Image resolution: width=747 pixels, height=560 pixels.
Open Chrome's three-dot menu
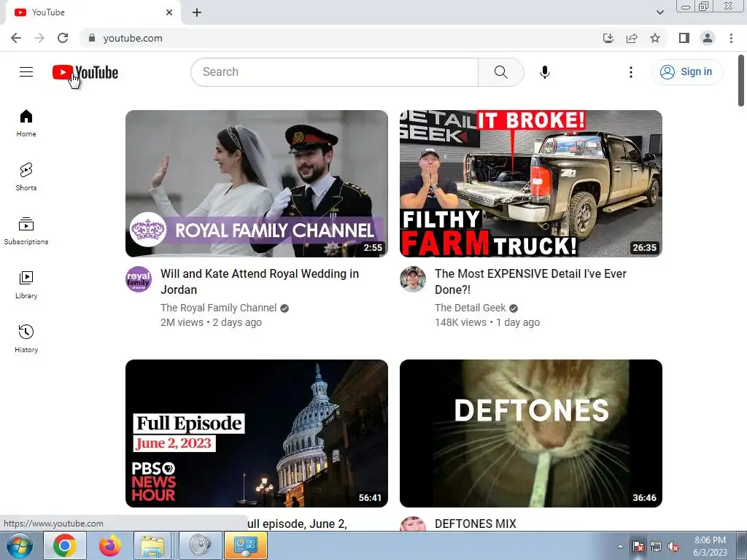click(731, 38)
